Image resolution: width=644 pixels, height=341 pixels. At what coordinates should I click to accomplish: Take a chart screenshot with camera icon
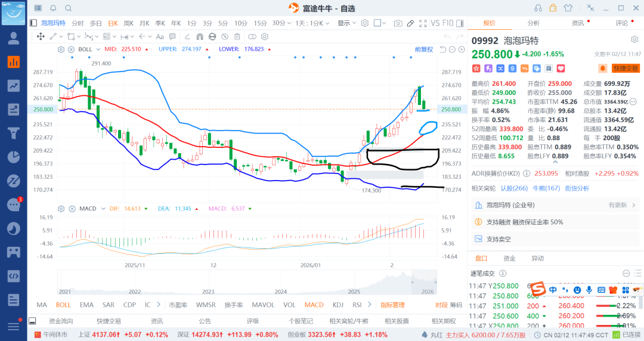point(398,23)
